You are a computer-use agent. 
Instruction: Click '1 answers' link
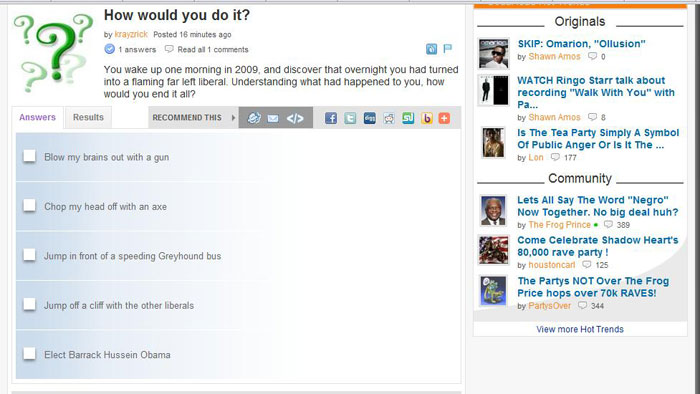137,50
